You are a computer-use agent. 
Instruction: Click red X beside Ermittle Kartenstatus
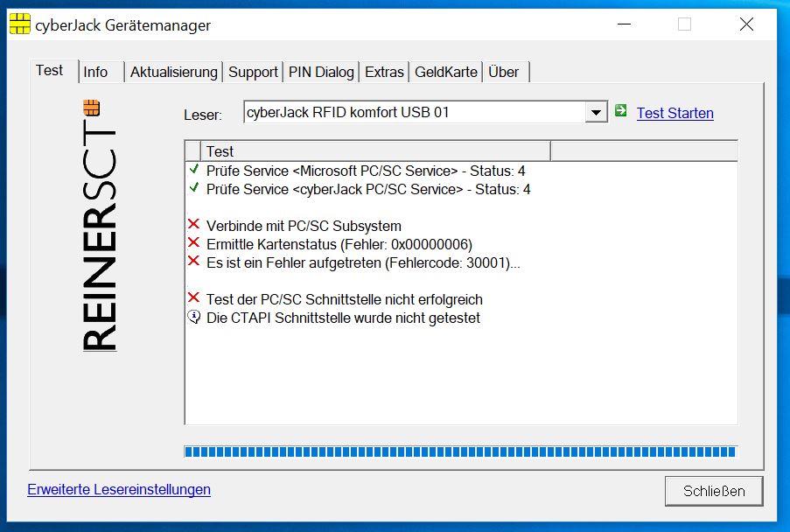tap(194, 243)
